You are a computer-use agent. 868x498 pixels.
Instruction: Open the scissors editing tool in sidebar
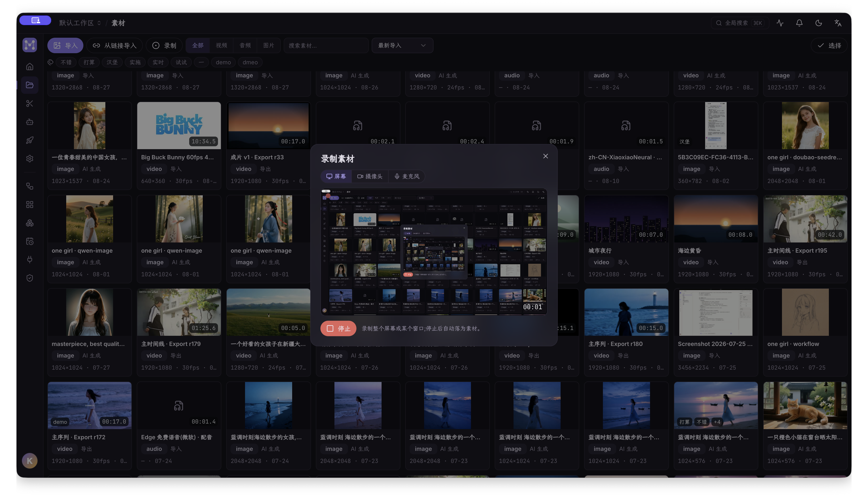pos(30,103)
